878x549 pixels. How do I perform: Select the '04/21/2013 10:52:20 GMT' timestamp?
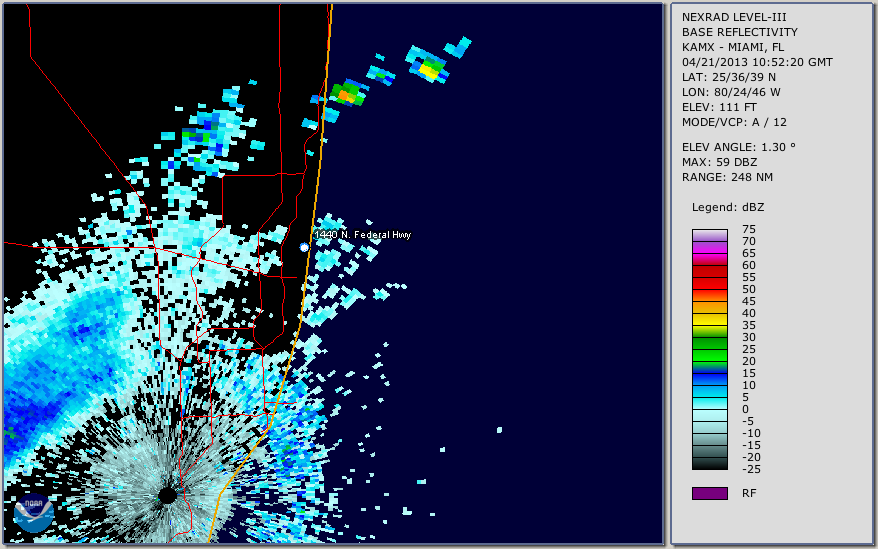pyautogui.click(x=757, y=62)
